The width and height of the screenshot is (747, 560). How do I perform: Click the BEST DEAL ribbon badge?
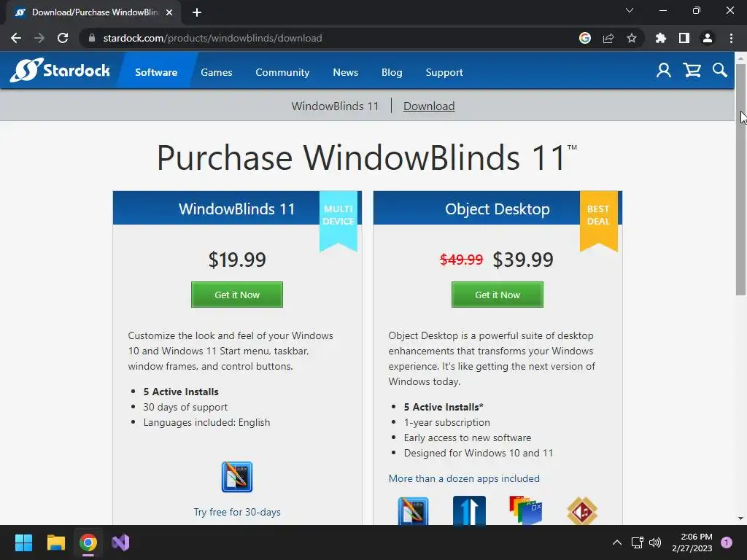[x=598, y=220]
